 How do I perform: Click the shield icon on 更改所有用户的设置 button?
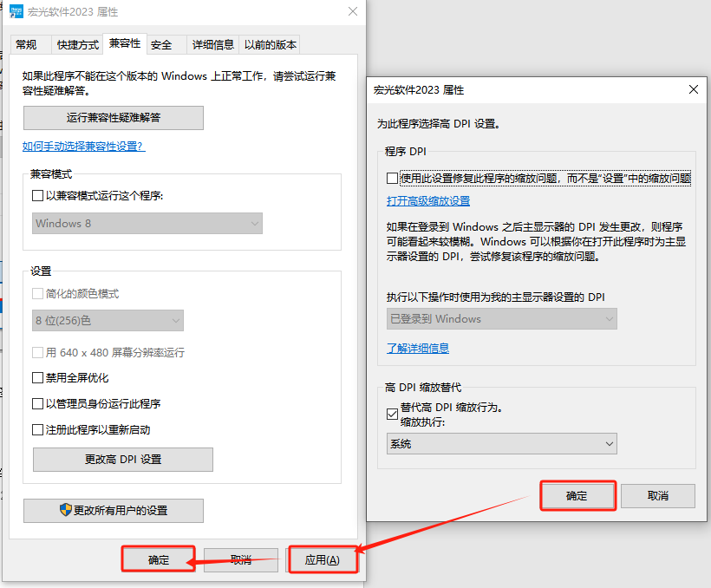click(66, 509)
